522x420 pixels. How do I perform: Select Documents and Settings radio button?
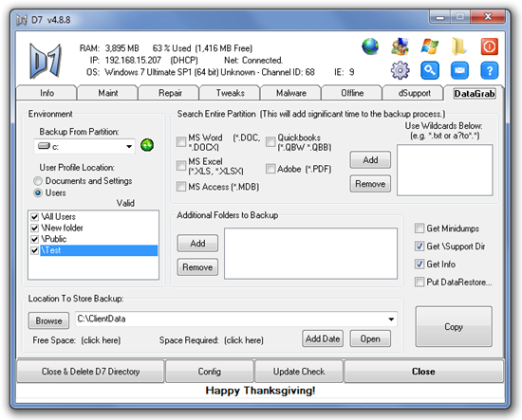pos(38,181)
